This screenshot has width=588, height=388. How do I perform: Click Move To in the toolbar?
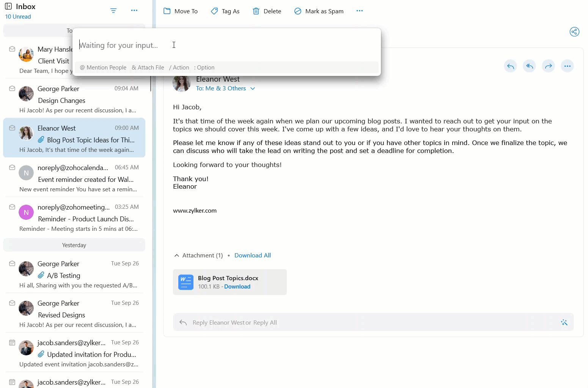tap(181, 11)
